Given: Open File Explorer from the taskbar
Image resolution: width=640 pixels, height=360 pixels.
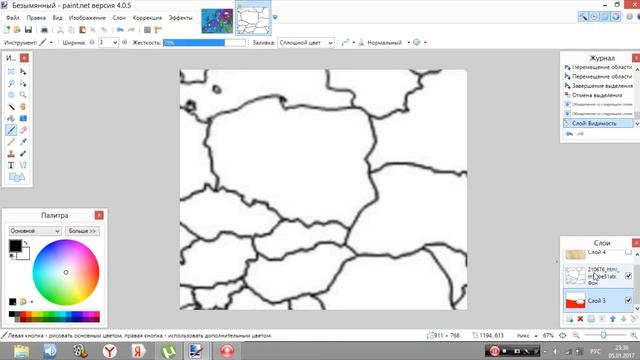Looking at the screenshot, I should [x=21, y=351].
